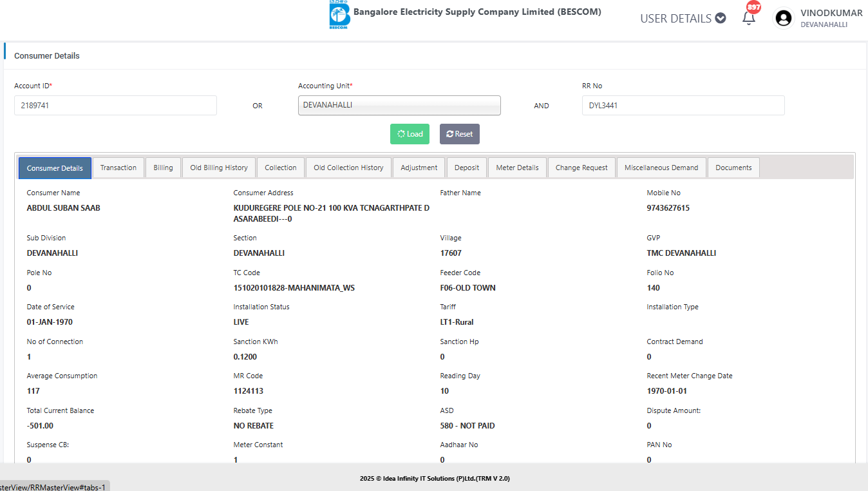
Task: Select the Change Request tab
Action: 581,168
